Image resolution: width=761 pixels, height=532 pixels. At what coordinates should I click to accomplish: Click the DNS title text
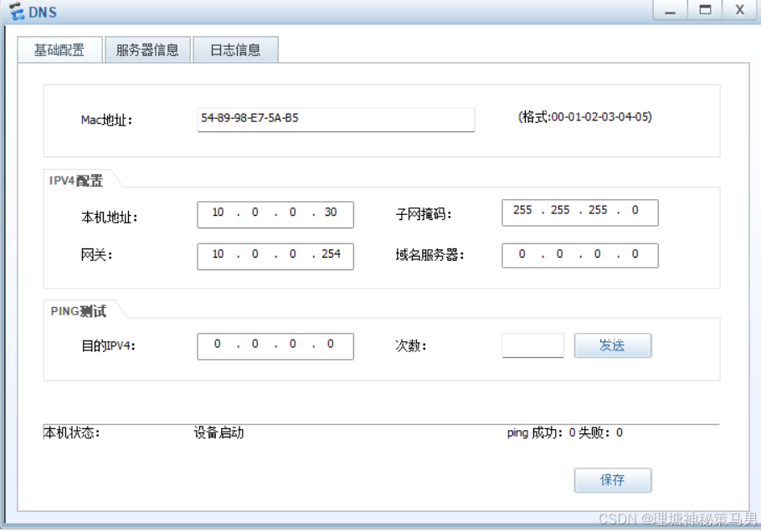[43, 12]
